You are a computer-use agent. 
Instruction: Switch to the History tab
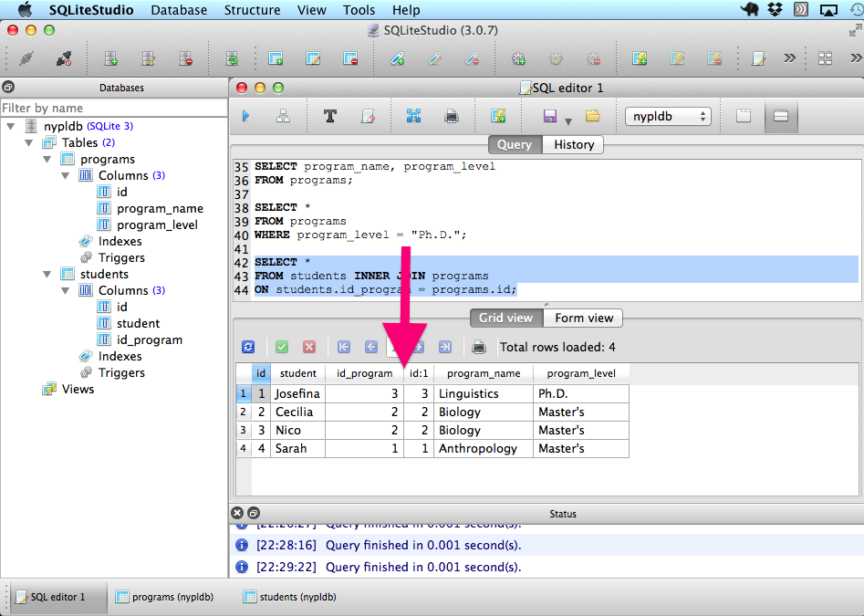pyautogui.click(x=573, y=144)
